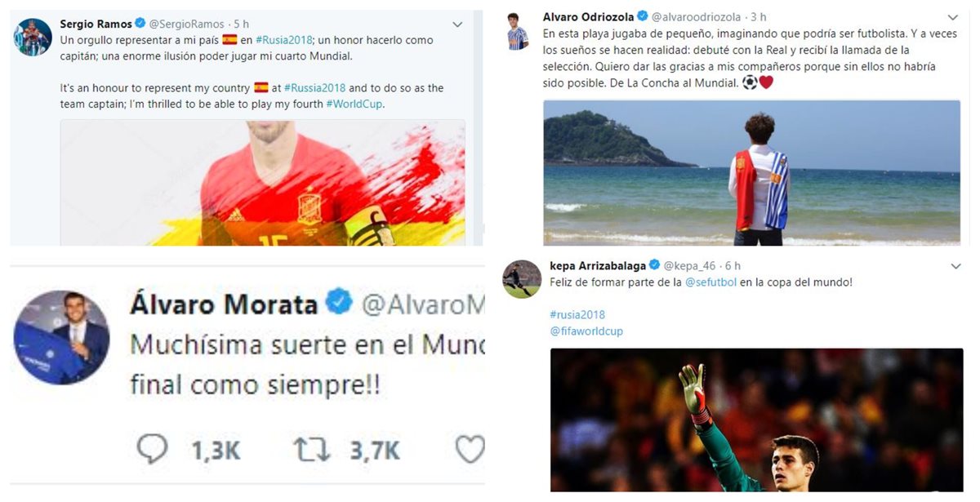View Sergio Ramos Spain jersey image
The height and width of the screenshot is (502, 980).
[x=262, y=183]
